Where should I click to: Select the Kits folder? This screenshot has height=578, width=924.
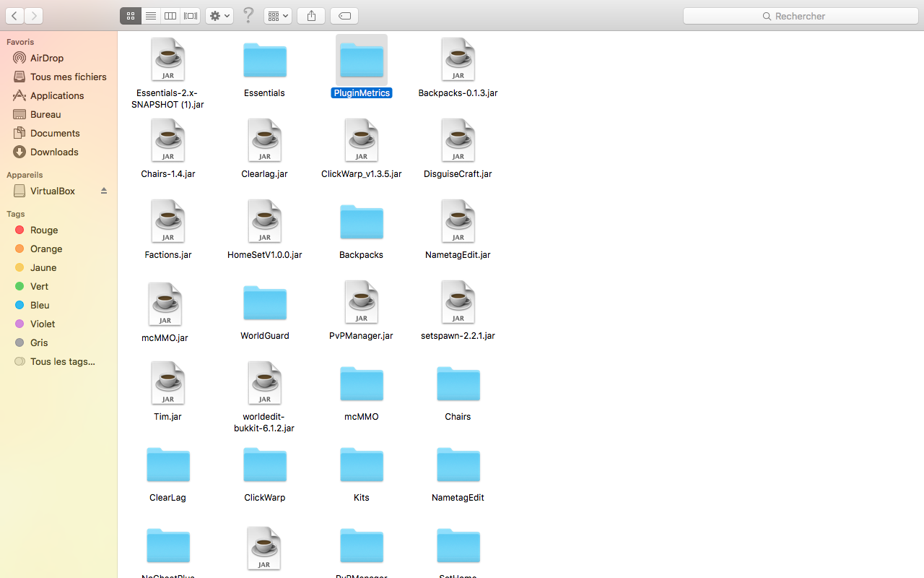tap(362, 465)
